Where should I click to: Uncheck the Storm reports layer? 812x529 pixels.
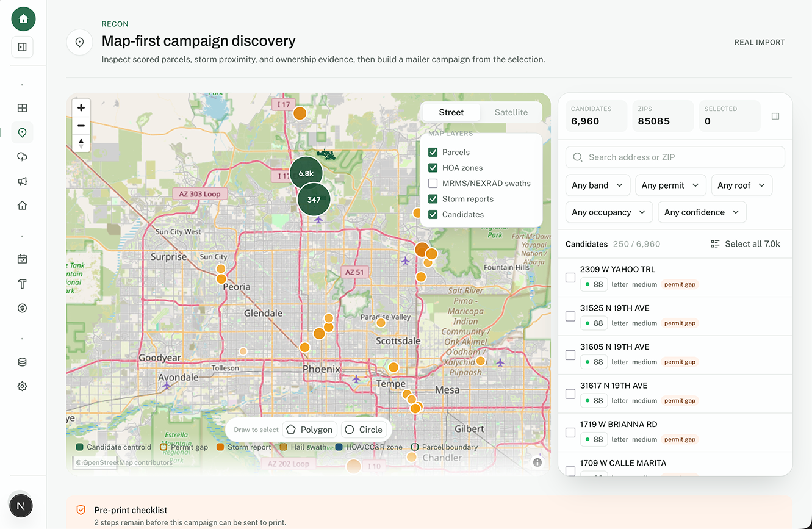(x=433, y=199)
